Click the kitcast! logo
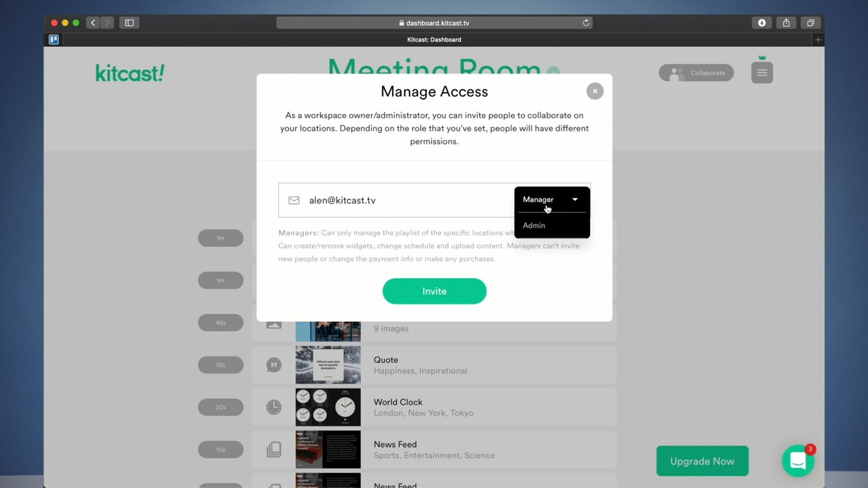868x488 pixels. 130,73
